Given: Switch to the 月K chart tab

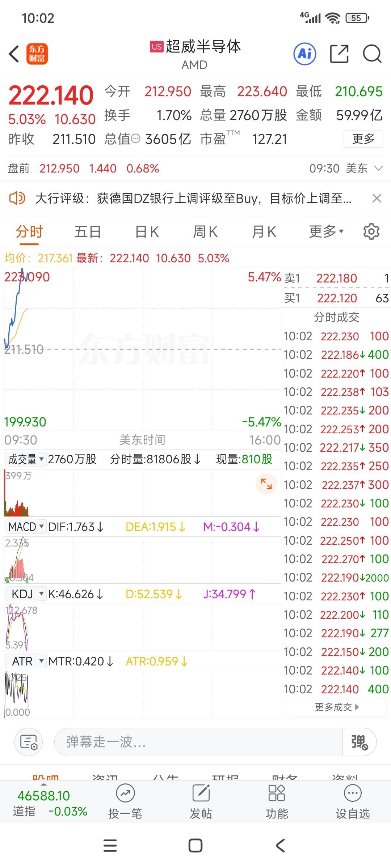Looking at the screenshot, I should click(264, 231).
